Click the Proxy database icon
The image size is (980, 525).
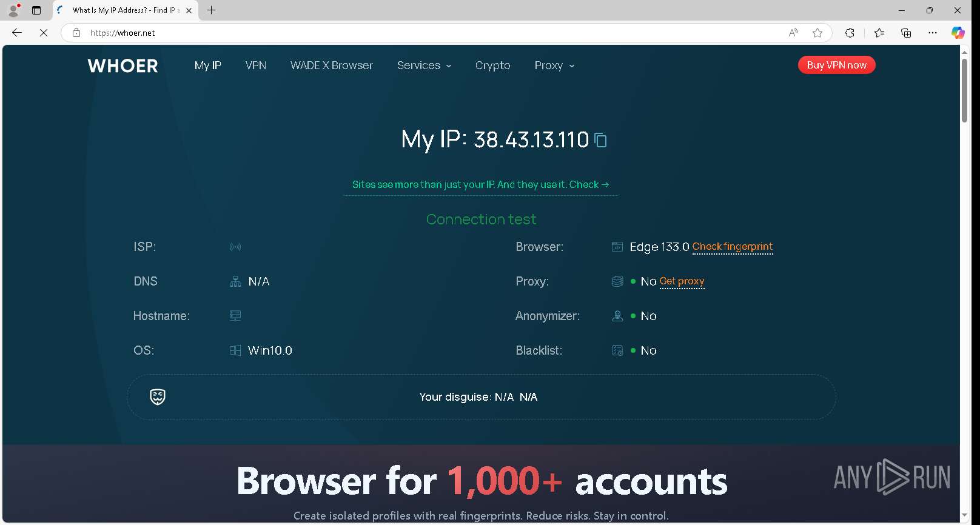coord(617,281)
